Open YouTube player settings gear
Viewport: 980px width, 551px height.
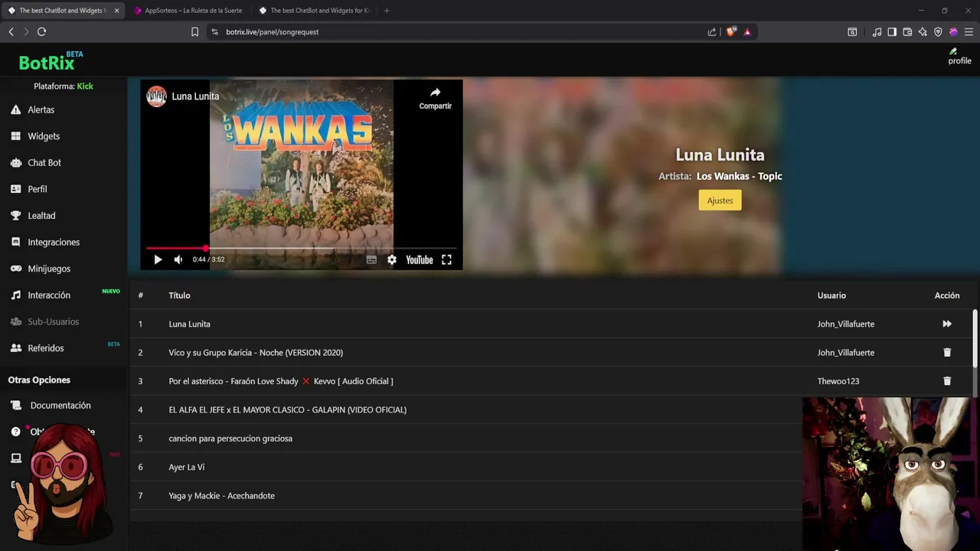tap(392, 259)
